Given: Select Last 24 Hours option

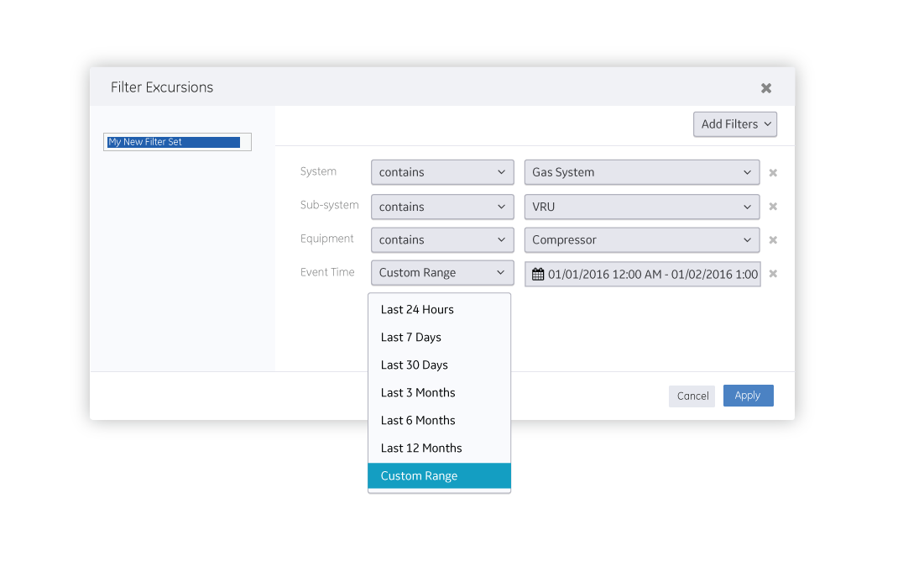Looking at the screenshot, I should 439,310.
